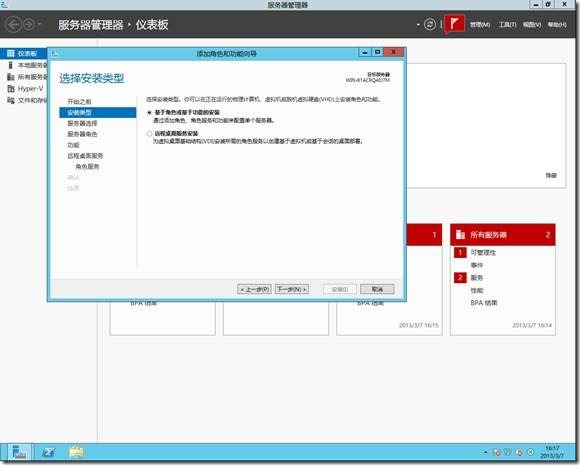
Task: Click the Server Manager title bar icon
Action: [4, 4]
